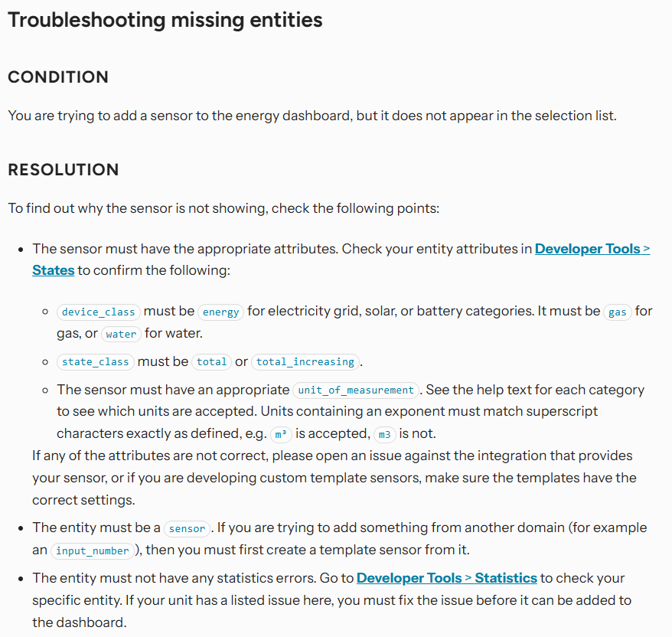Click the CONDITION section heading
This screenshot has width=672, height=637.
click(58, 77)
